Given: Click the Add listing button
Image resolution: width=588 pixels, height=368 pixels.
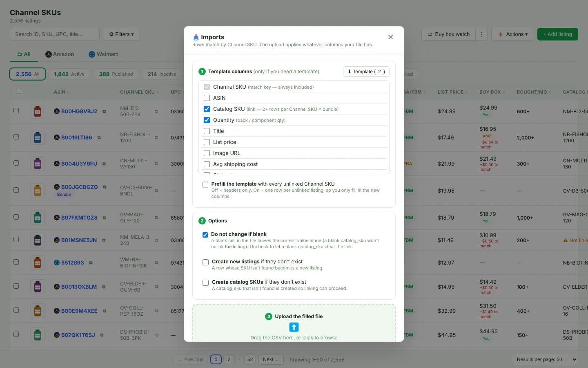Looking at the screenshot, I should click(558, 34).
